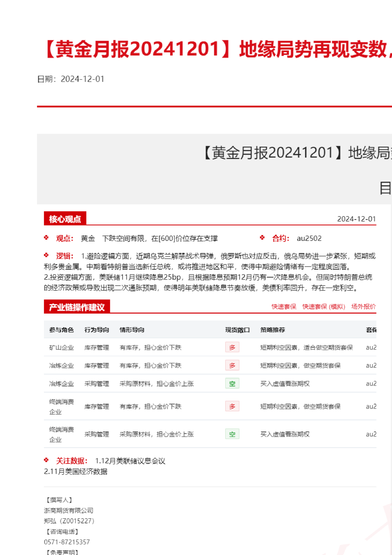Click the 关注数据 red label

(72, 461)
